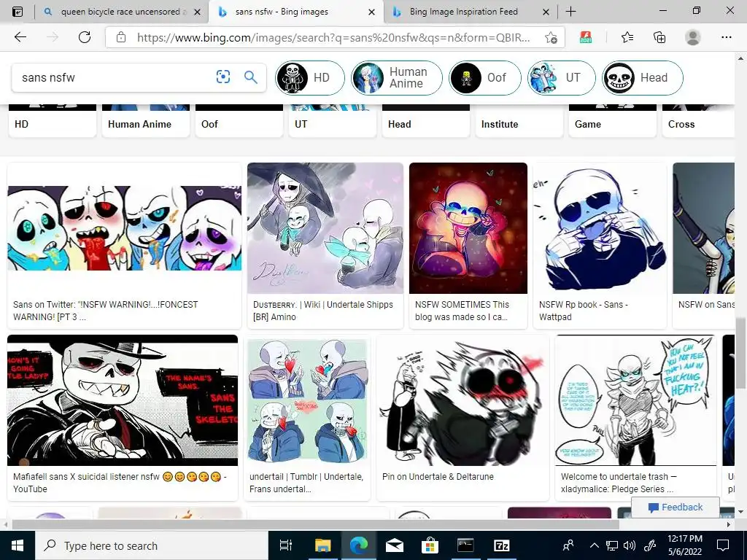This screenshot has height=560, width=747.
Task: Select the Head filter pill
Action: (x=642, y=77)
